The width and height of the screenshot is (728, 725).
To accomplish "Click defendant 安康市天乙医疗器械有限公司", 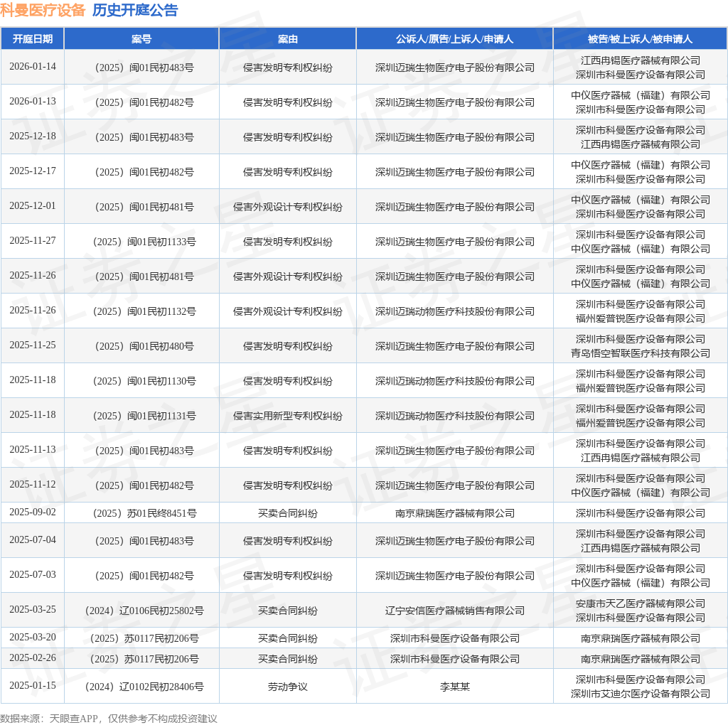I will coord(641,603).
